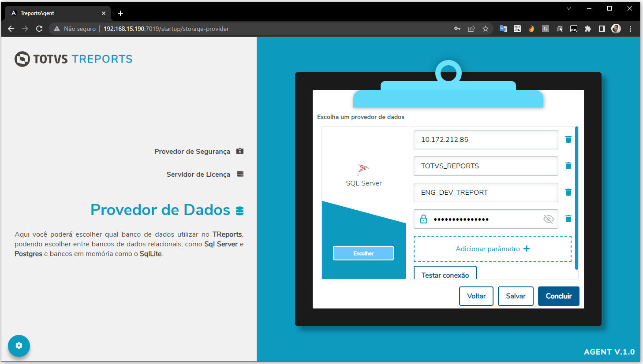Open saved passwords key icon
This screenshot has height=364, width=643.
457,29
